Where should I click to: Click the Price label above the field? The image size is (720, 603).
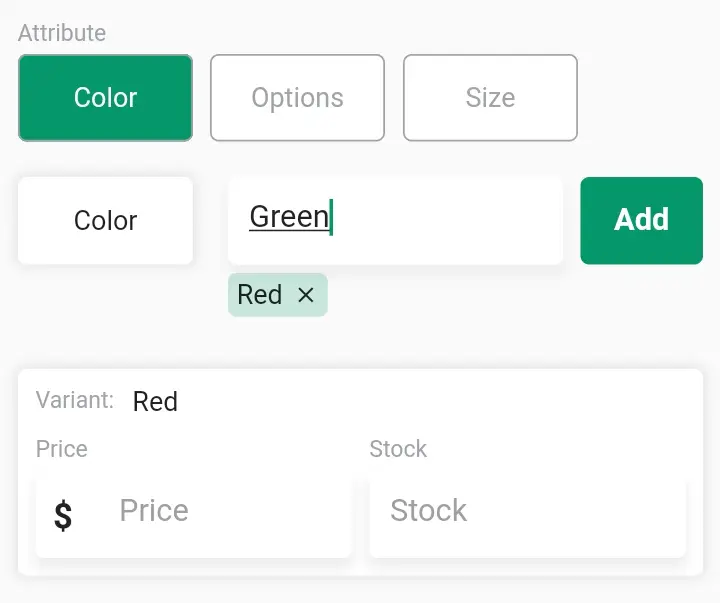(62, 449)
